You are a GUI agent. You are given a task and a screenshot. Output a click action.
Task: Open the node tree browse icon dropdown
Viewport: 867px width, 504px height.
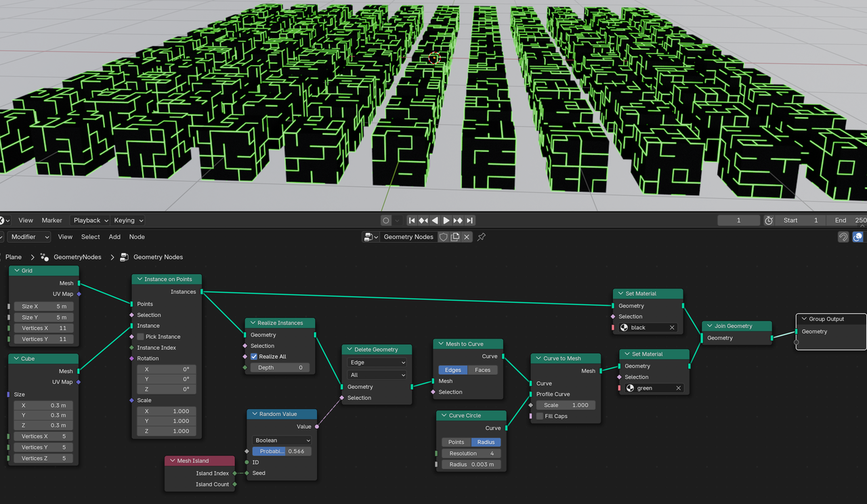pos(371,237)
